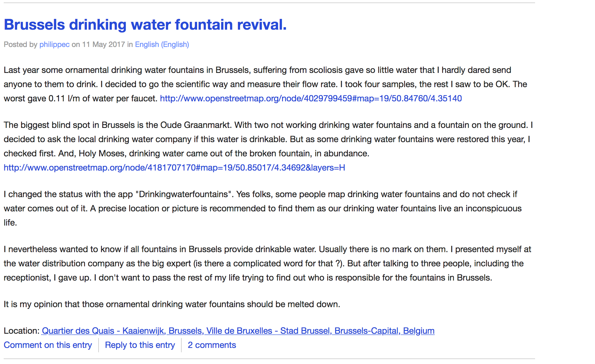Click the paragraph starting 'The biggest blind spot'
This screenshot has height=364, width=595.
268,146
